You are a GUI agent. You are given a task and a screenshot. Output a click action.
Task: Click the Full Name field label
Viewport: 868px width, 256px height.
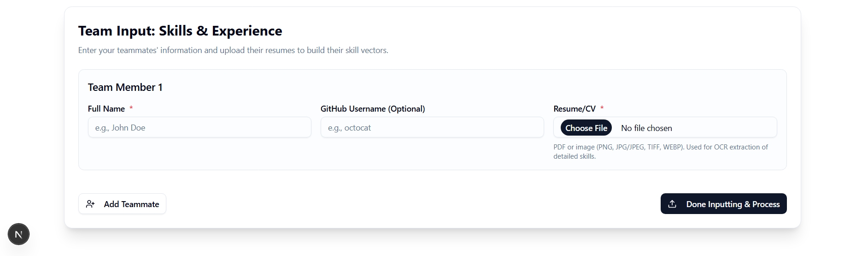point(106,109)
